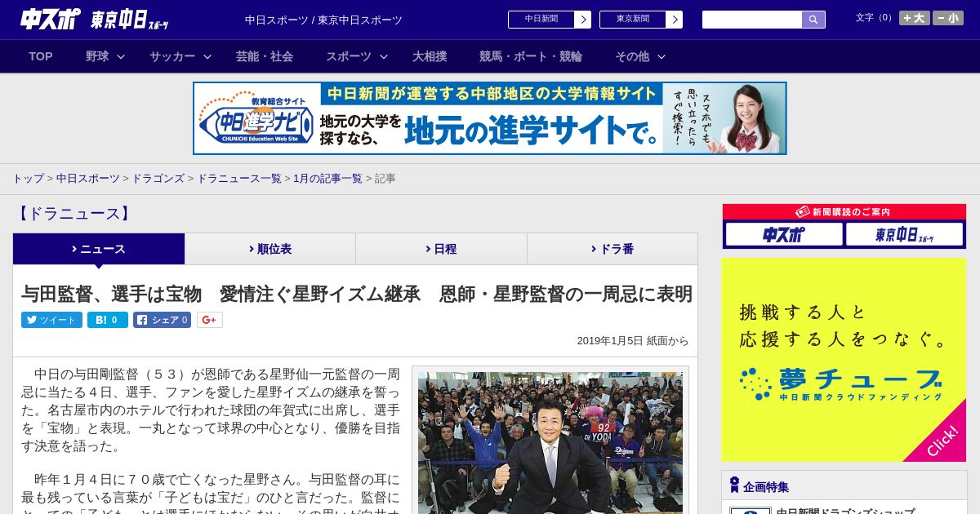Follow the トップ breadcrumb link
Viewport: 980px width, 514px height.
[x=28, y=179]
